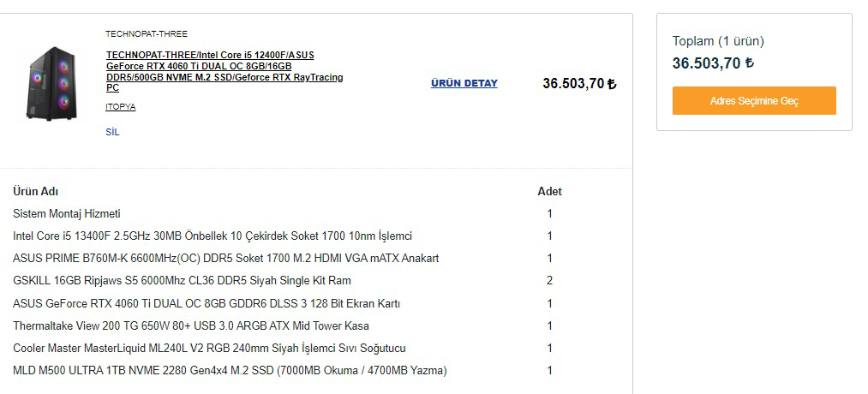Image resolution: width=868 pixels, height=394 pixels.
Task: Select the TECHNOPAT-THREE brand label above the title
Action: [x=147, y=33]
